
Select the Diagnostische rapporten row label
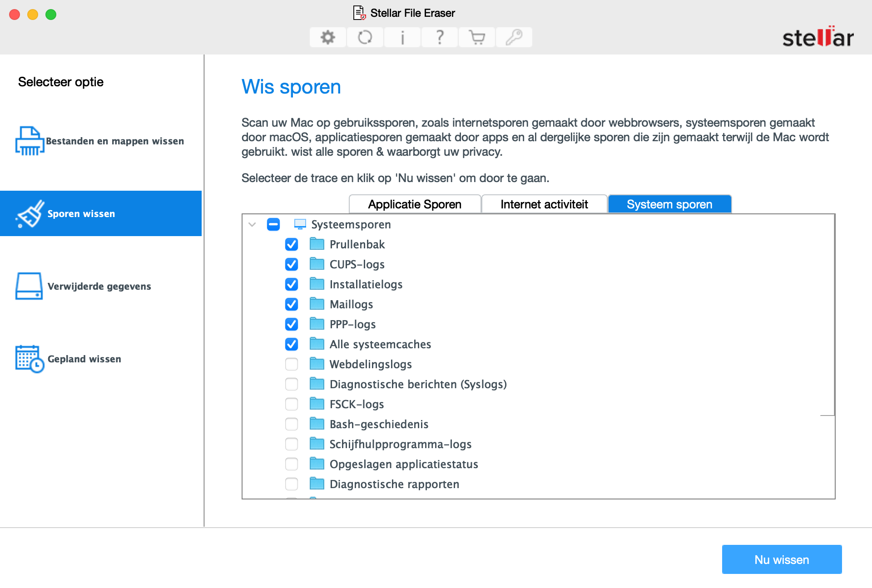pyautogui.click(x=394, y=484)
